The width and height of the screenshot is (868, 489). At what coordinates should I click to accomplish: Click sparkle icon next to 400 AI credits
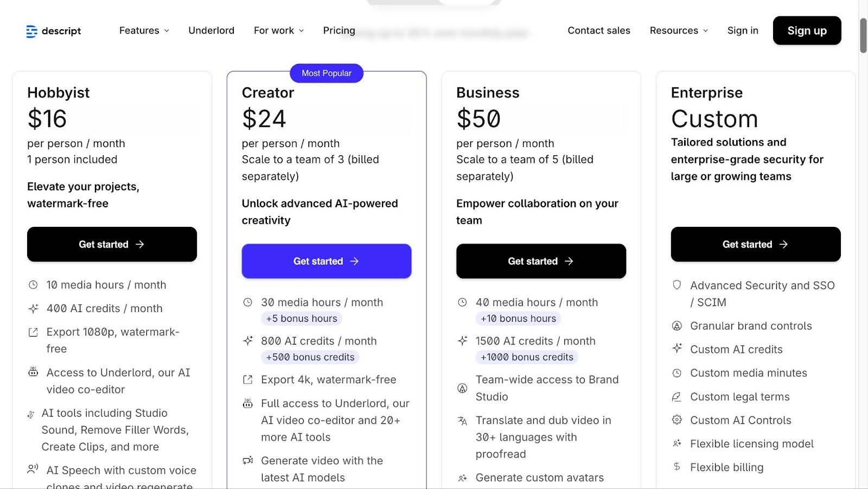point(33,308)
